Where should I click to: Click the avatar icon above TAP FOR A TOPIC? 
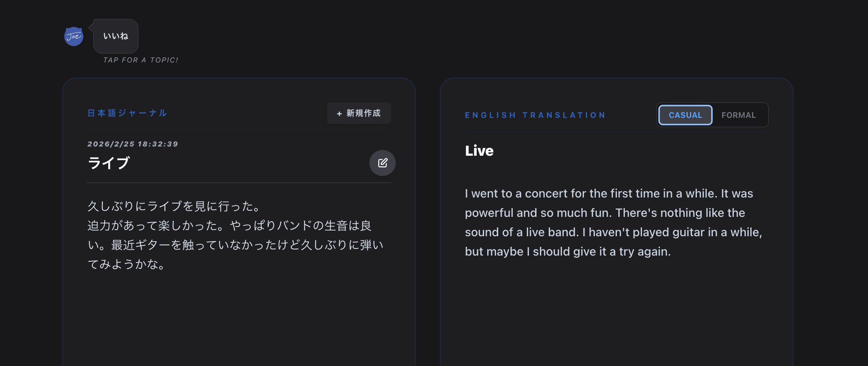pyautogui.click(x=73, y=37)
